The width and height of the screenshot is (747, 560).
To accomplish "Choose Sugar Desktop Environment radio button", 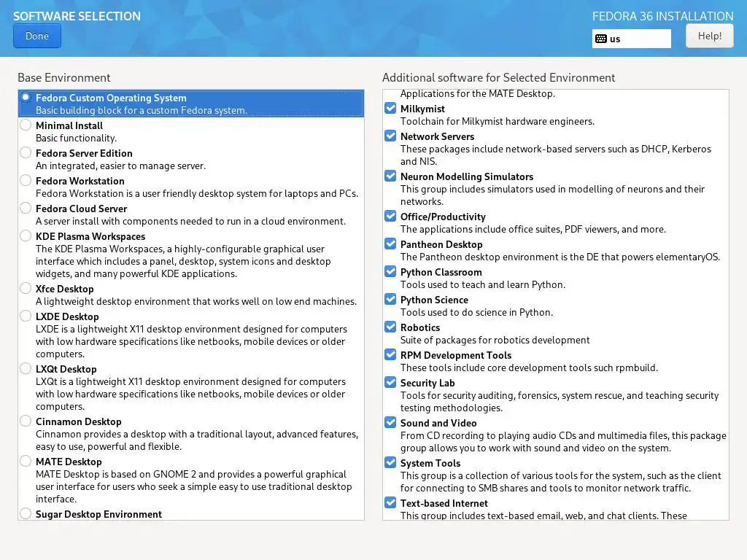I will (x=26, y=513).
